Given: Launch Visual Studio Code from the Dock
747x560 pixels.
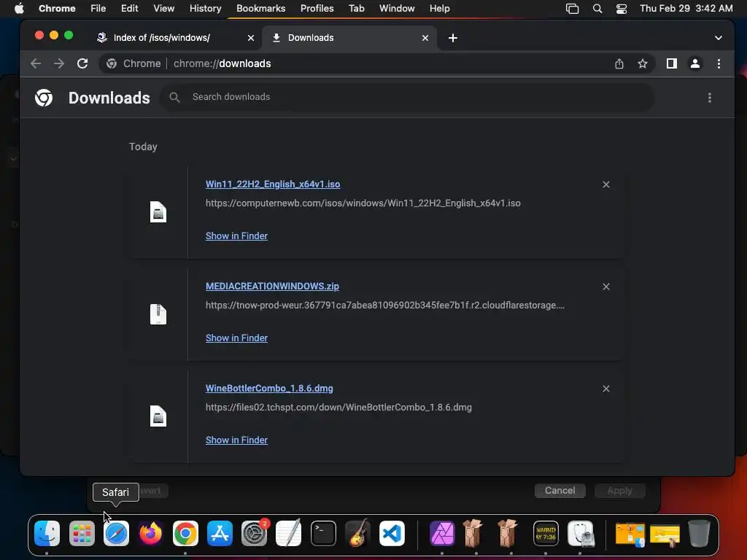Looking at the screenshot, I should pos(392,533).
